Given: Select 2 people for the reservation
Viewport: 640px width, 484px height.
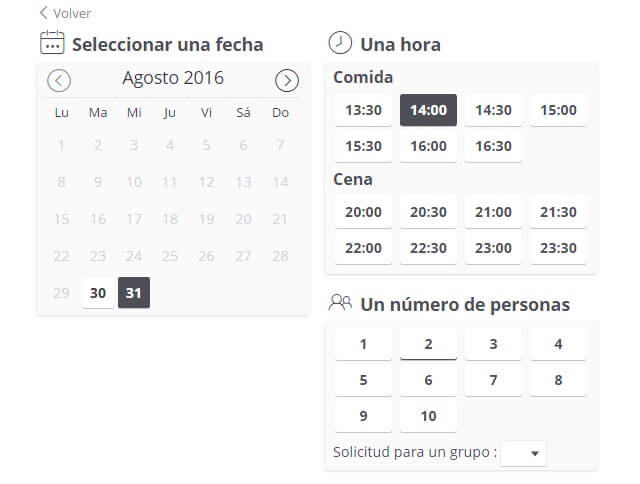Looking at the screenshot, I should point(428,344).
